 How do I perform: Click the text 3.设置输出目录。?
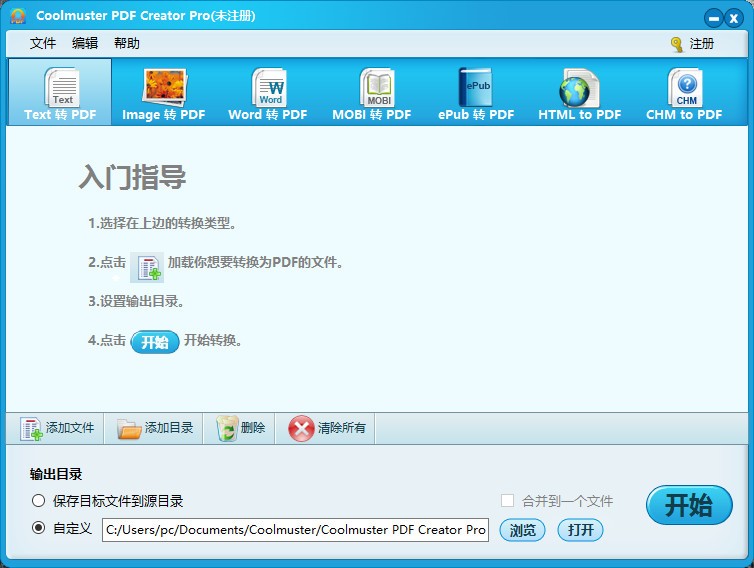[136, 302]
